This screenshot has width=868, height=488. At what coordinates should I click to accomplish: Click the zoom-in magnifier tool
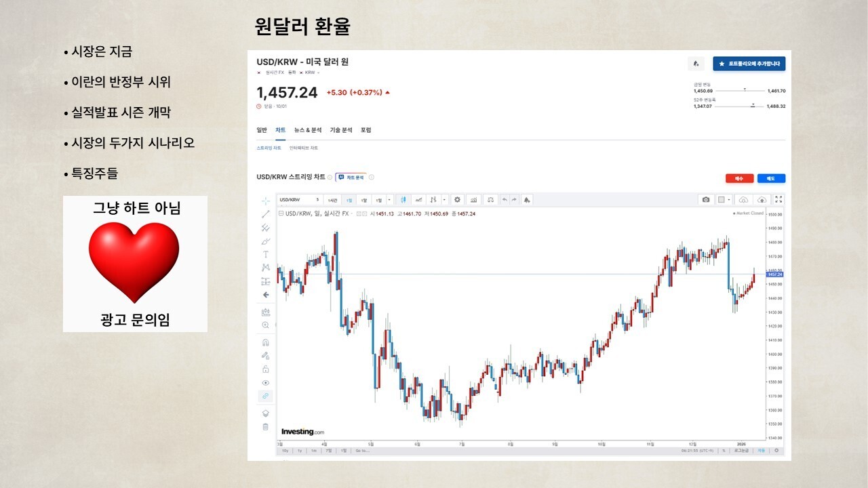[266, 325]
